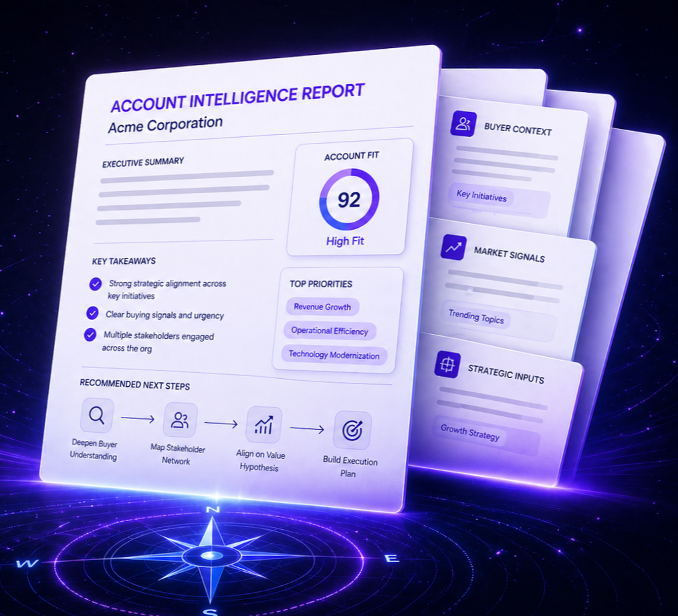Click the compass rose icon
Viewport: 678px width, 616px height.
click(211, 556)
